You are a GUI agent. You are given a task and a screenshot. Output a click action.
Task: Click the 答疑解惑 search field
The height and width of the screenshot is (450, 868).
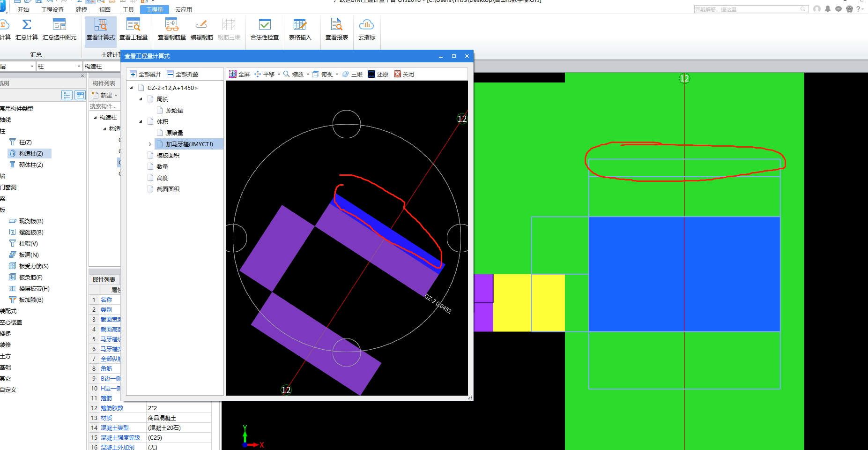coord(751,9)
